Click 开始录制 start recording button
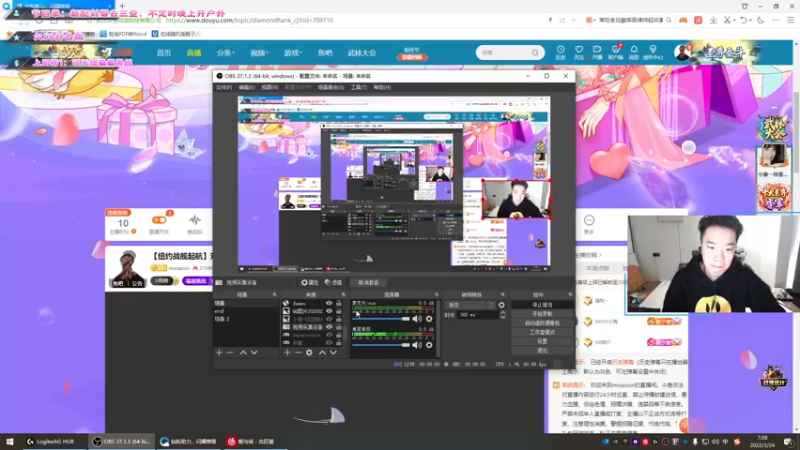This screenshot has height=450, width=800. point(542,314)
